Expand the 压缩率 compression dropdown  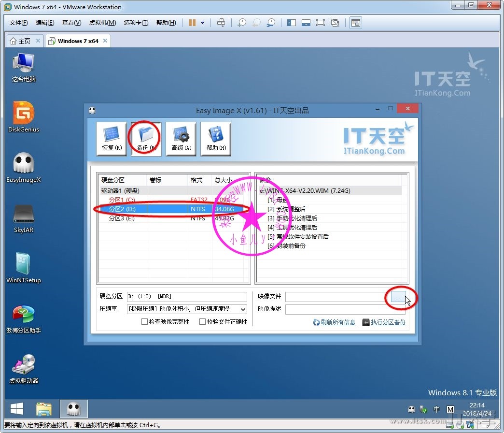pyautogui.click(x=242, y=309)
